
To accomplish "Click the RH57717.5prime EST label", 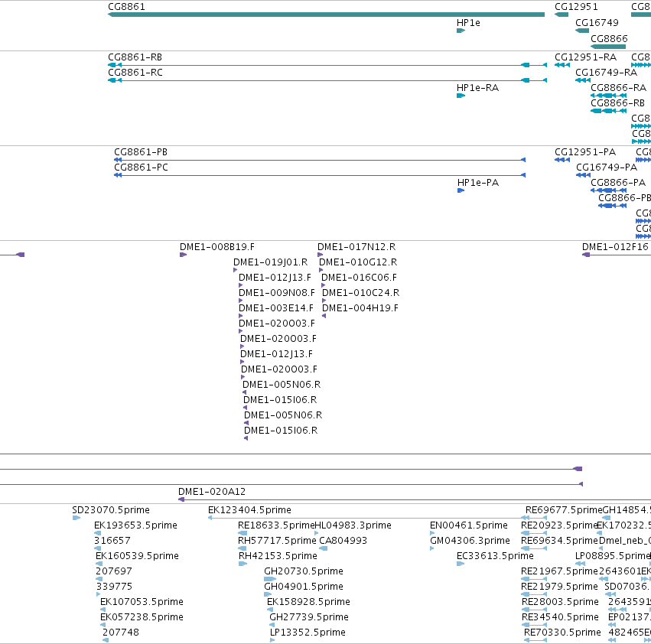I will (x=277, y=540).
